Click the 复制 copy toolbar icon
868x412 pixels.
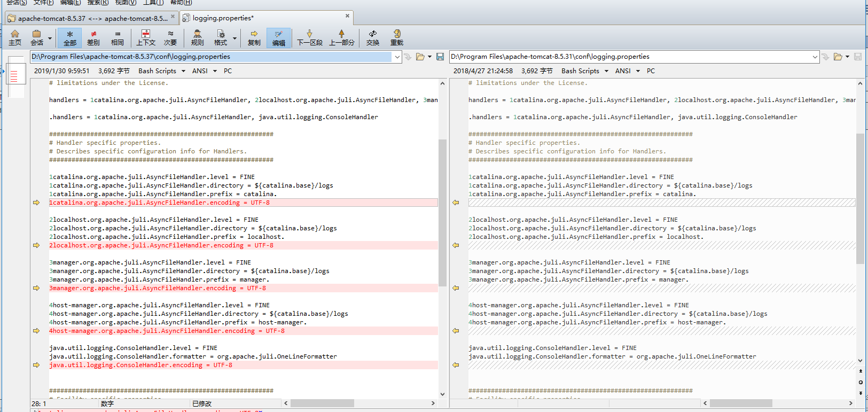(254, 38)
